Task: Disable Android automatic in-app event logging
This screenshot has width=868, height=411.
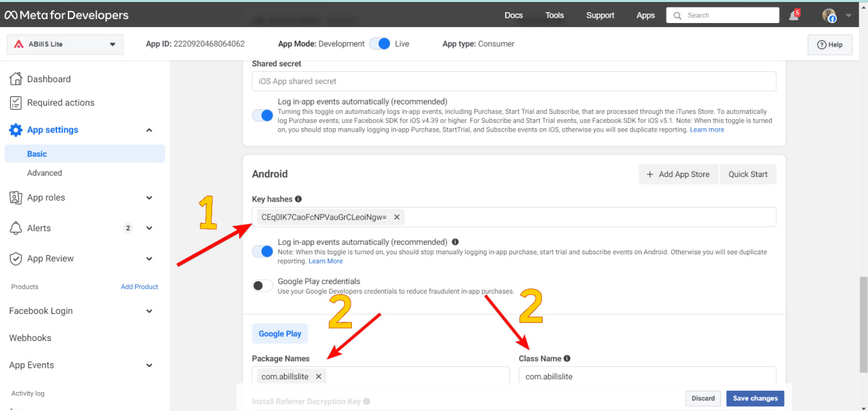Action: 262,252
